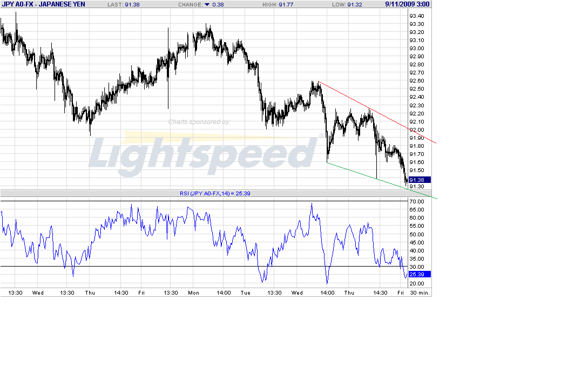This screenshot has height=375, width=588.
Task: Click the 93.00 price axis label
Action: [417, 49]
